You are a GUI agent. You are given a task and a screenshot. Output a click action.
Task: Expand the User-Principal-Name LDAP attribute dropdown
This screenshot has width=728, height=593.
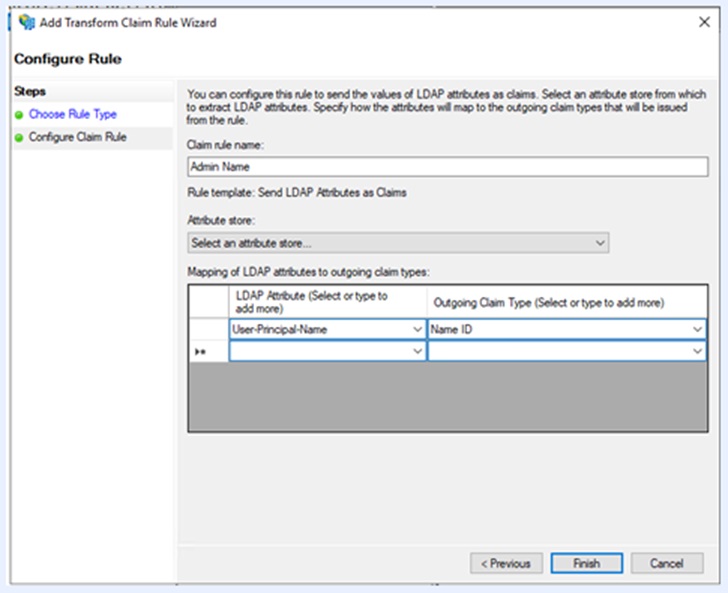pos(417,329)
